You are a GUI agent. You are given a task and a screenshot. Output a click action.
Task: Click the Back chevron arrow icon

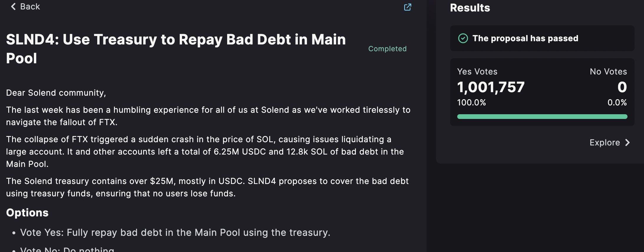click(x=13, y=6)
